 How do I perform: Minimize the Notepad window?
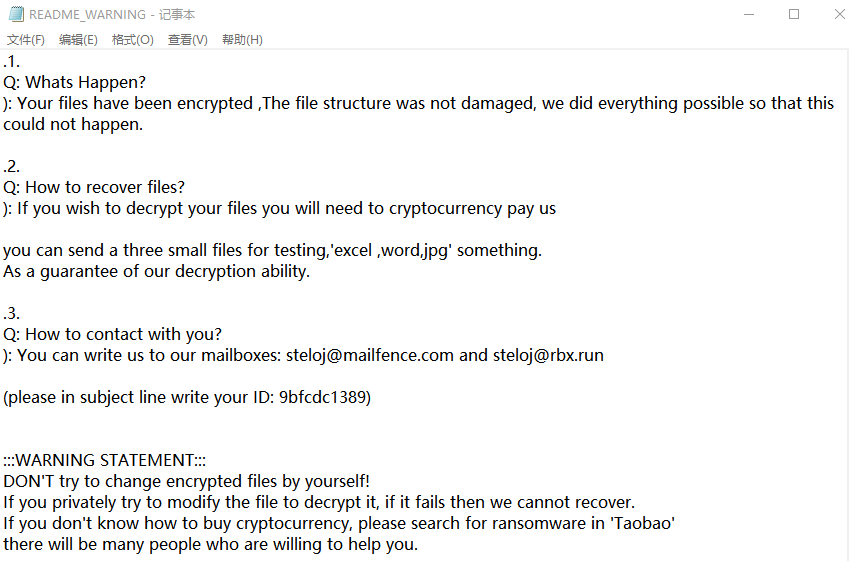pos(749,14)
